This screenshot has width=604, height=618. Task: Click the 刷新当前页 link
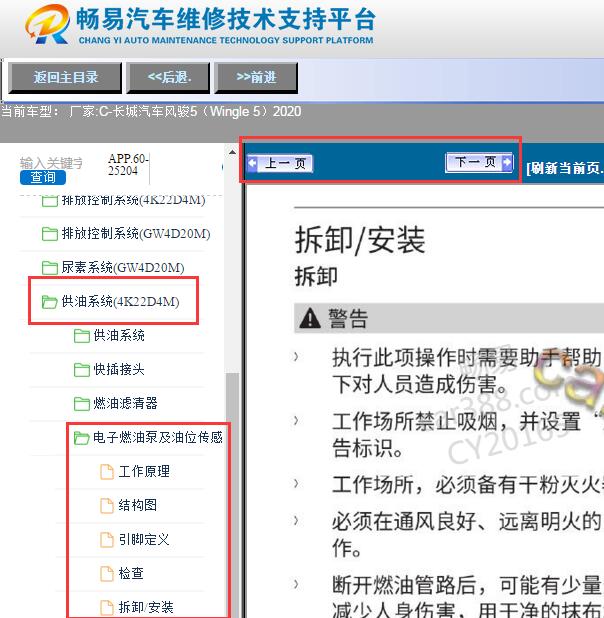[x=565, y=168]
